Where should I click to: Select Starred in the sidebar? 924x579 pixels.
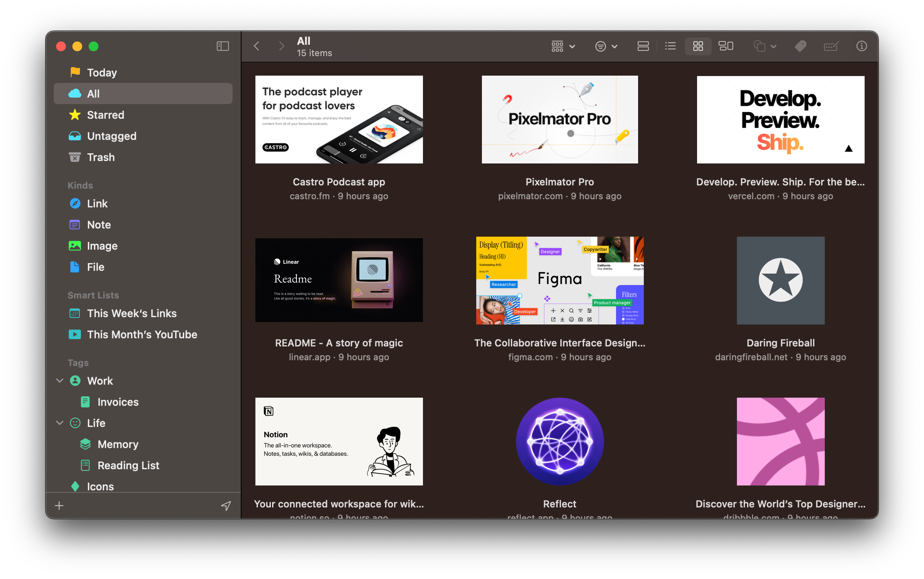click(x=106, y=115)
